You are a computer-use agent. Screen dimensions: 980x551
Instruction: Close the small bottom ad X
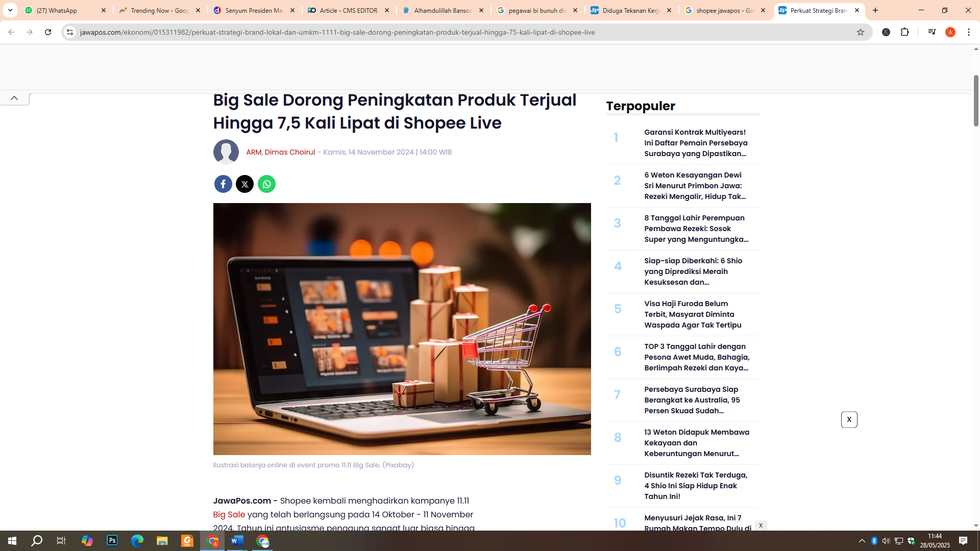761,525
